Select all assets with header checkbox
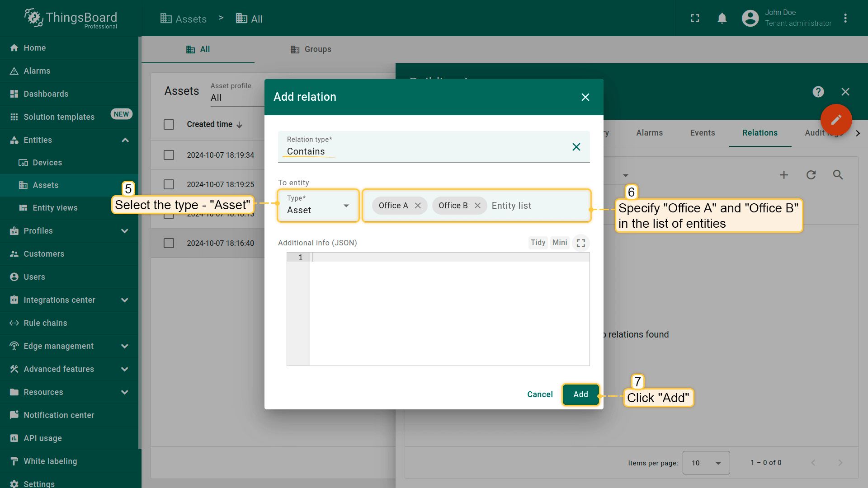The height and width of the screenshot is (488, 868). coord(169,124)
